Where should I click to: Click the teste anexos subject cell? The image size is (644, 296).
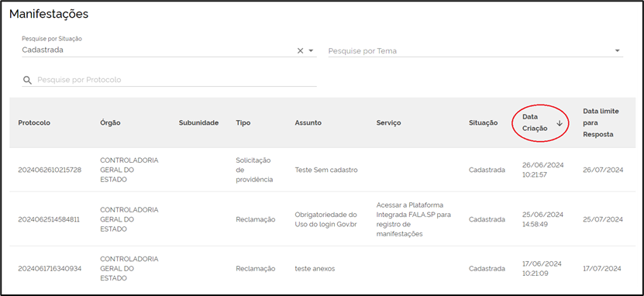pos(315,269)
